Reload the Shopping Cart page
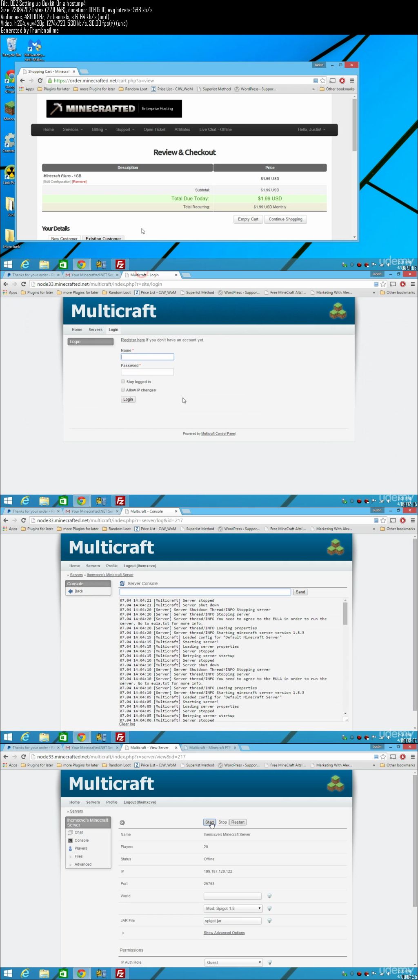 pos(40,81)
